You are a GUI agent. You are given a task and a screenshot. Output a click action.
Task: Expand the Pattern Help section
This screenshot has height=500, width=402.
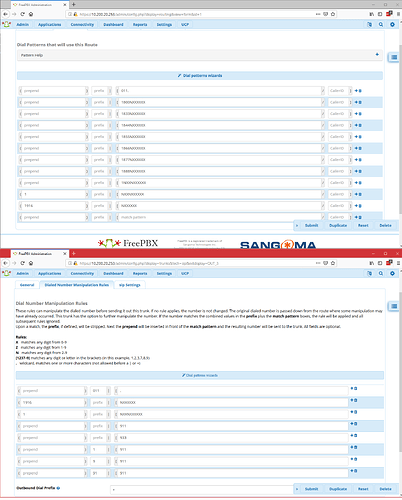pyautogui.click(x=200, y=55)
